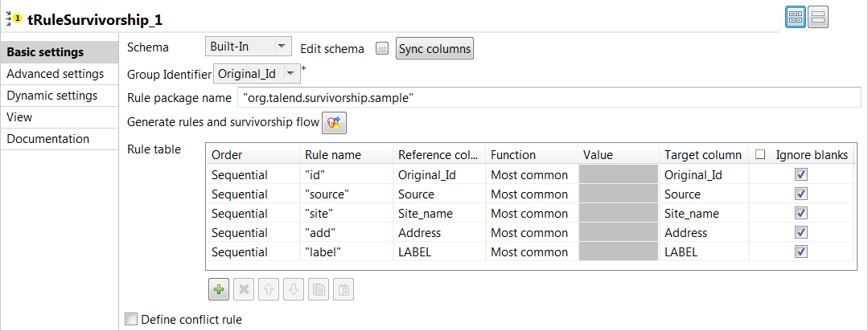
Task: Switch to compact grid layout view icon
Action: coord(796,18)
